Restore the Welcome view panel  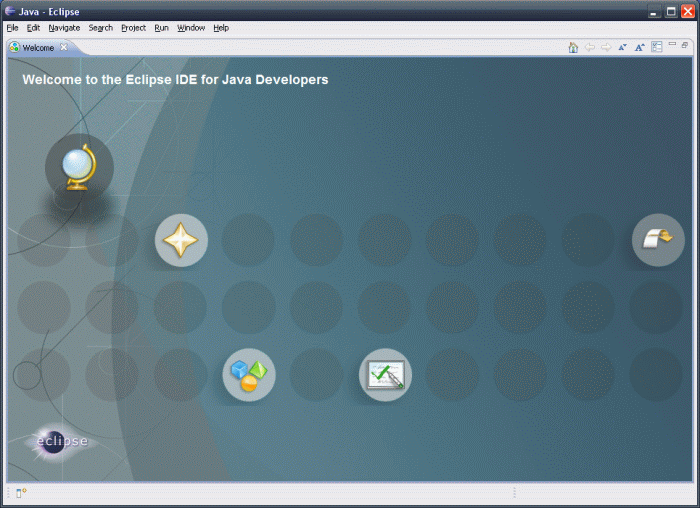[685, 46]
